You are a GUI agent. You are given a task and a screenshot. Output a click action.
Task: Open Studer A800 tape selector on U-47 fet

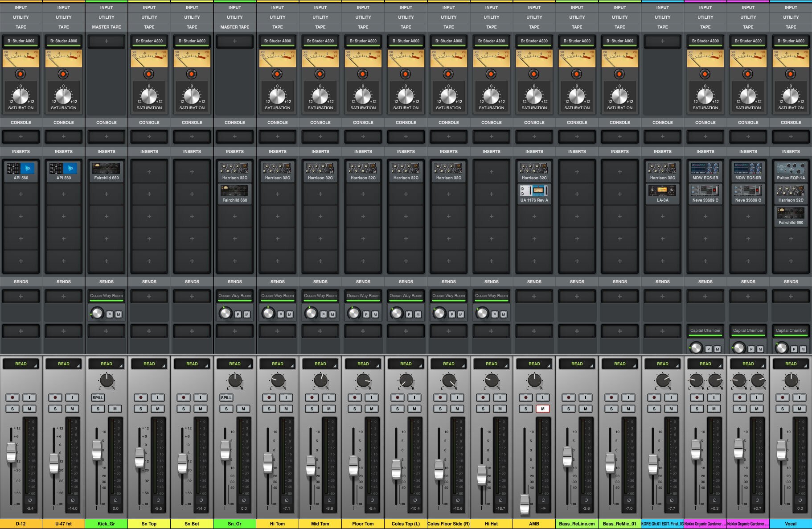tap(63, 41)
